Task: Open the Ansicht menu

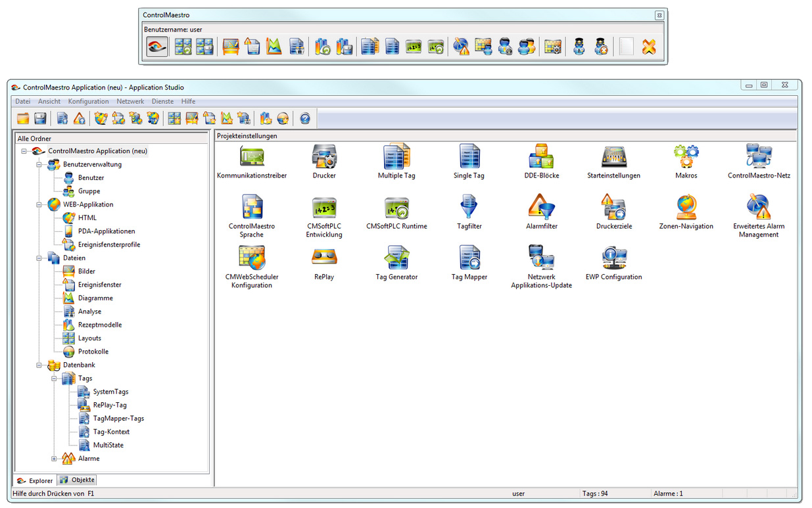Action: point(49,101)
